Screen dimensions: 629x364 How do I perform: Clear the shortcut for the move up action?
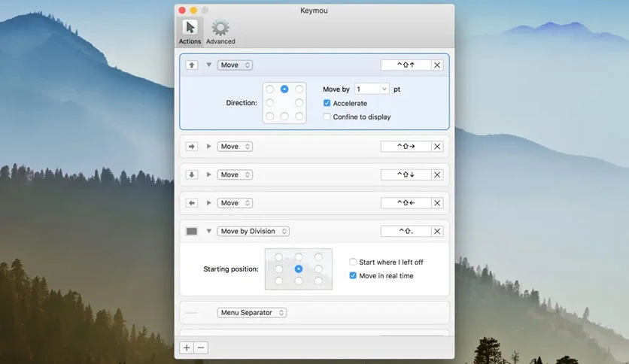point(437,65)
